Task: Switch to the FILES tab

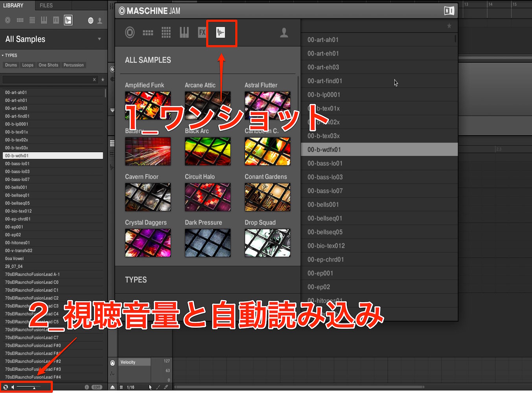Action: point(46,6)
